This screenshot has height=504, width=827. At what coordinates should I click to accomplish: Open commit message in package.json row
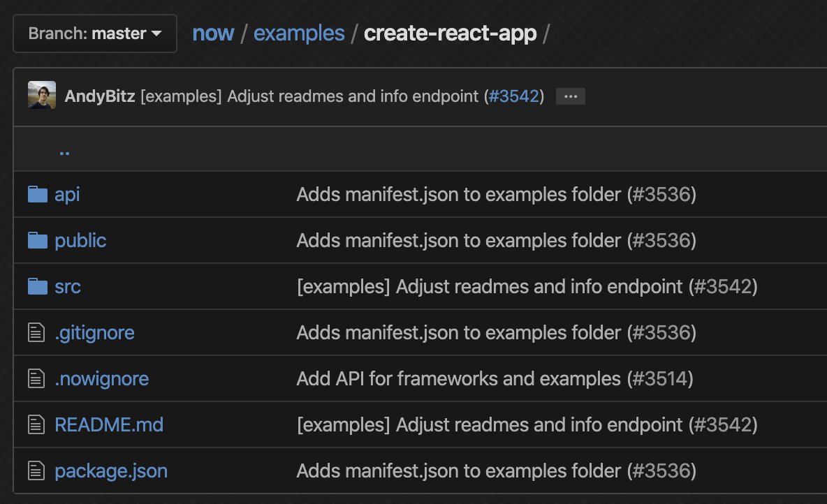click(497, 470)
